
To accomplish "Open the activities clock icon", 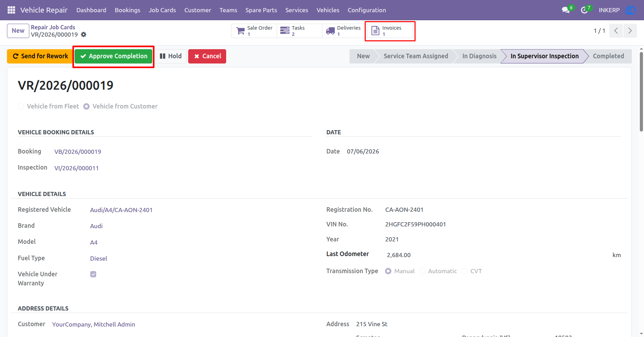I will tap(584, 10).
